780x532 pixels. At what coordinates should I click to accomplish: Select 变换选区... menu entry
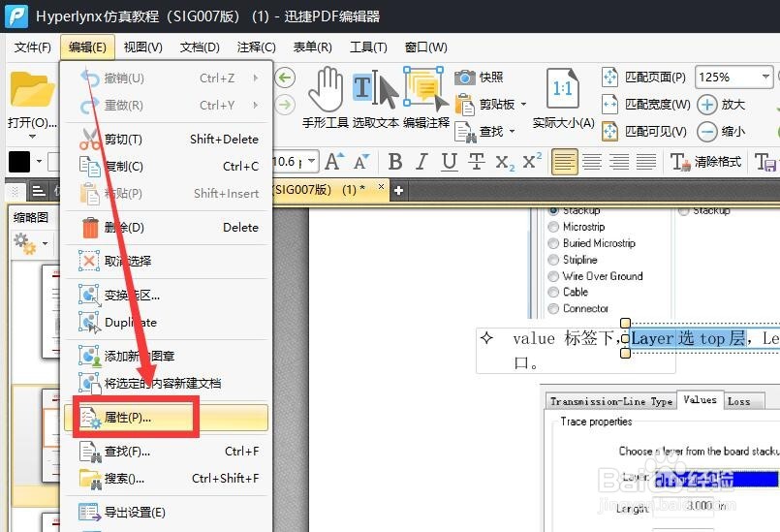click(166, 296)
